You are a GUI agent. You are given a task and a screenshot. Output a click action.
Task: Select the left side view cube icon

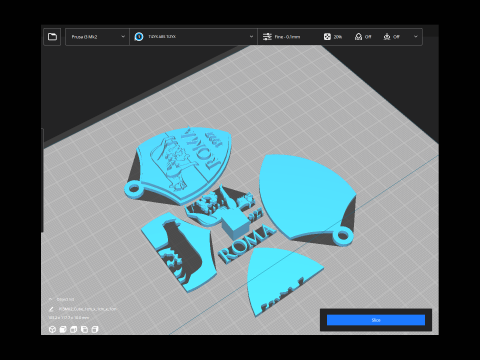click(x=84, y=329)
